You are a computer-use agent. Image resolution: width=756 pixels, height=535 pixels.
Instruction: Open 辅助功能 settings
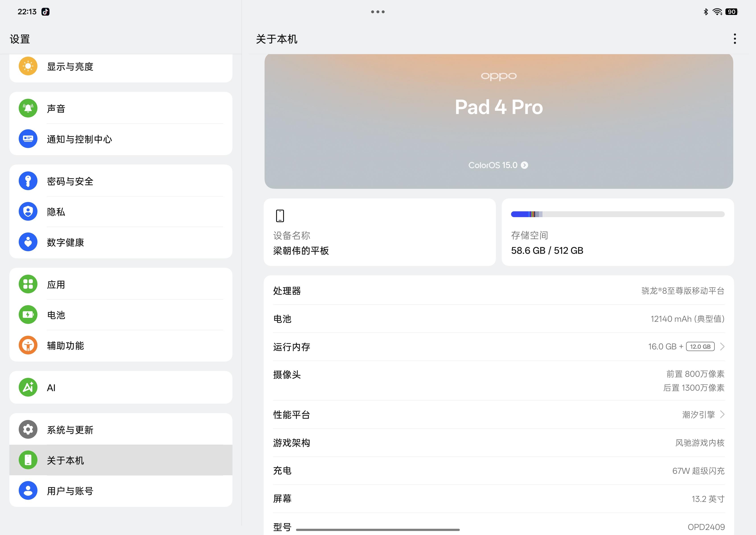(121, 345)
